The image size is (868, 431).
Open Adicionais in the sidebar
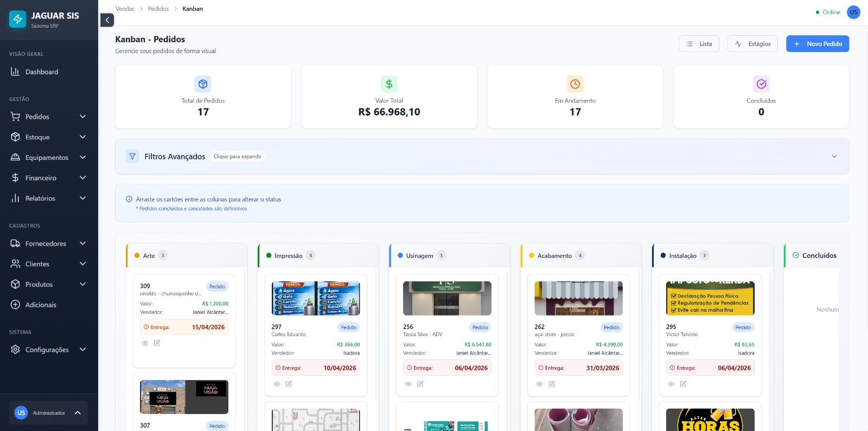(41, 305)
